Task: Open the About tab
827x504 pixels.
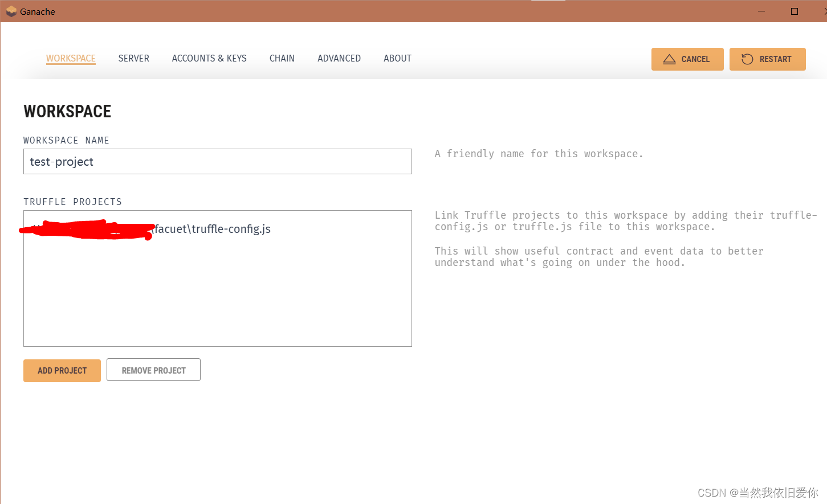Action: (397, 59)
